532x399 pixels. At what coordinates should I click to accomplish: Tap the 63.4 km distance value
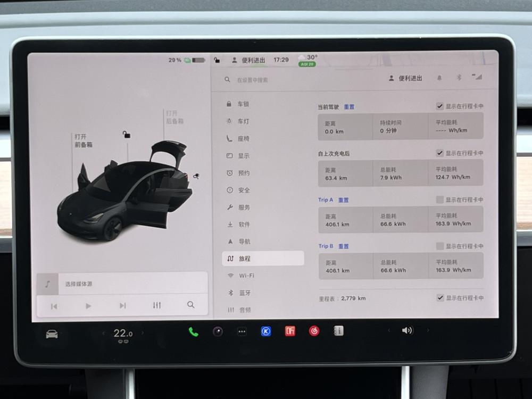[336, 178]
